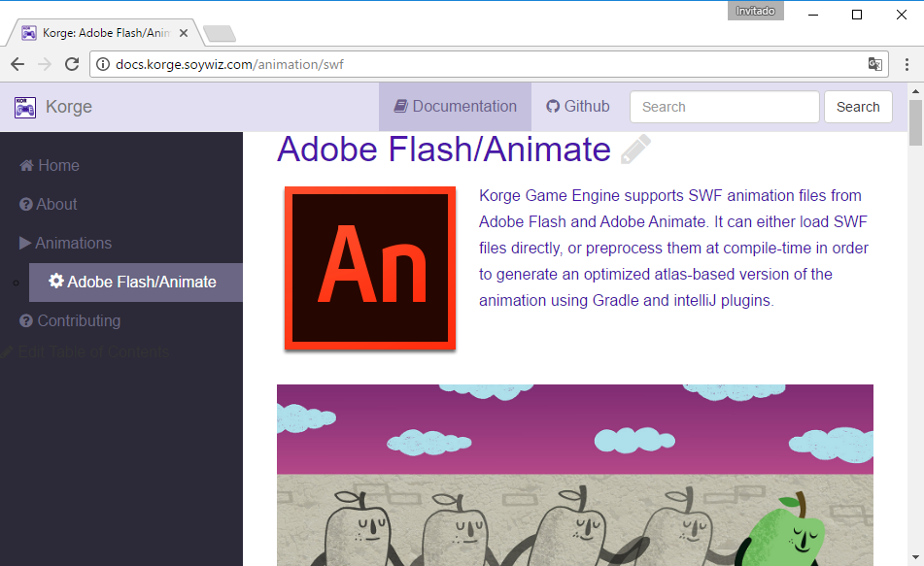This screenshot has width=924, height=566.
Task: Click the Korge tab favicon
Action: [29, 33]
